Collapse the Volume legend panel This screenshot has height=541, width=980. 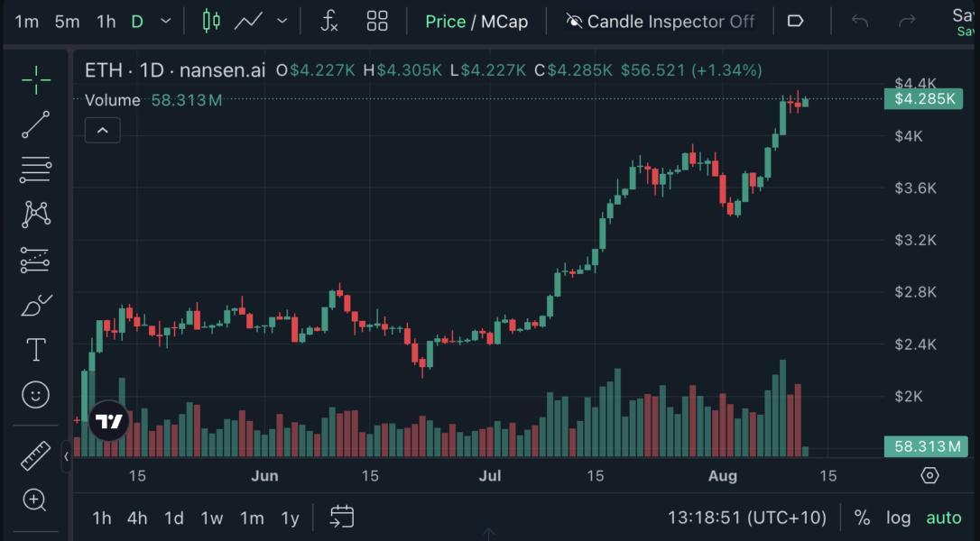point(102,130)
